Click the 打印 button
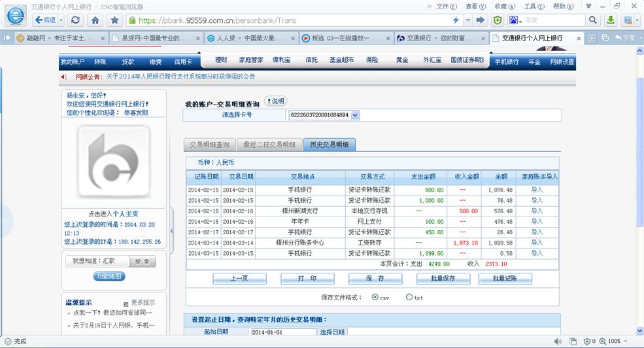 coord(307,279)
